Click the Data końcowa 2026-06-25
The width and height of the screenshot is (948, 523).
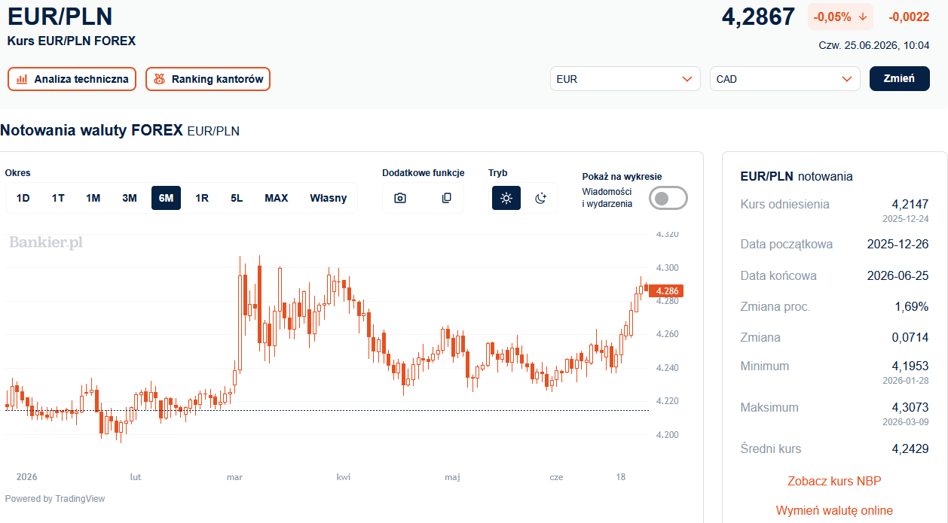(898, 276)
